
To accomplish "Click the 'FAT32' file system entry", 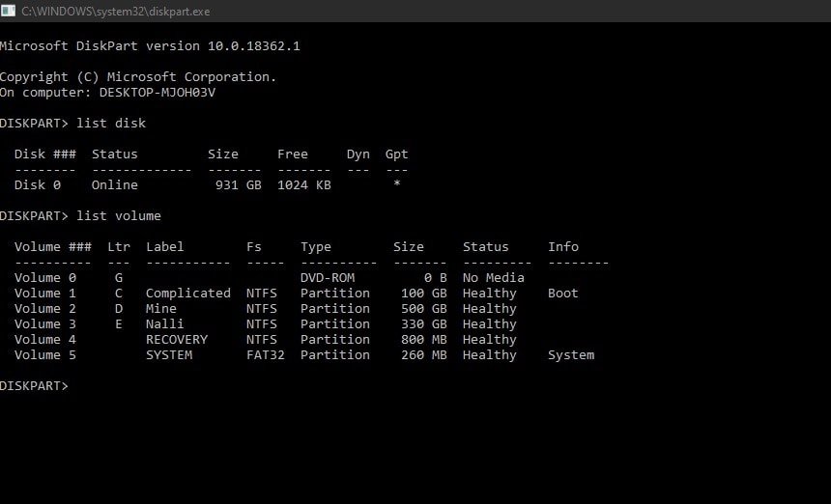I will click(266, 355).
